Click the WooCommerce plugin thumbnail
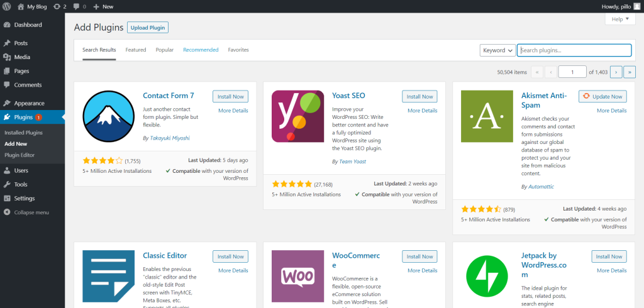Viewport: 644px width, 308px height. [298, 277]
